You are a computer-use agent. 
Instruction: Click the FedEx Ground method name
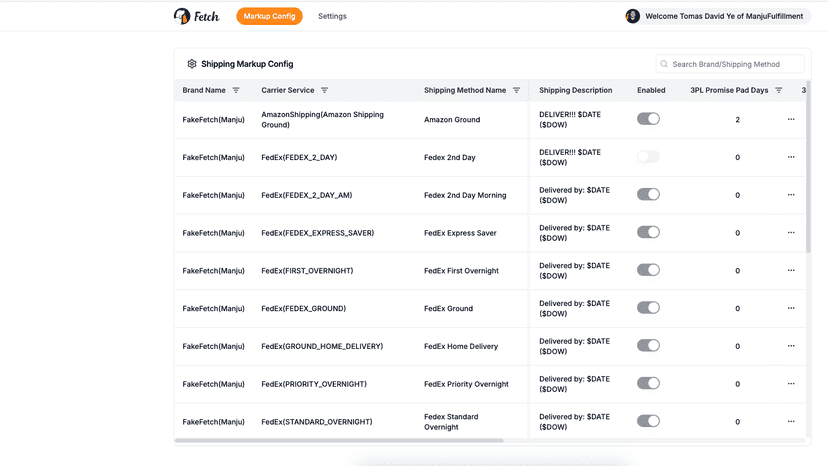(x=448, y=309)
